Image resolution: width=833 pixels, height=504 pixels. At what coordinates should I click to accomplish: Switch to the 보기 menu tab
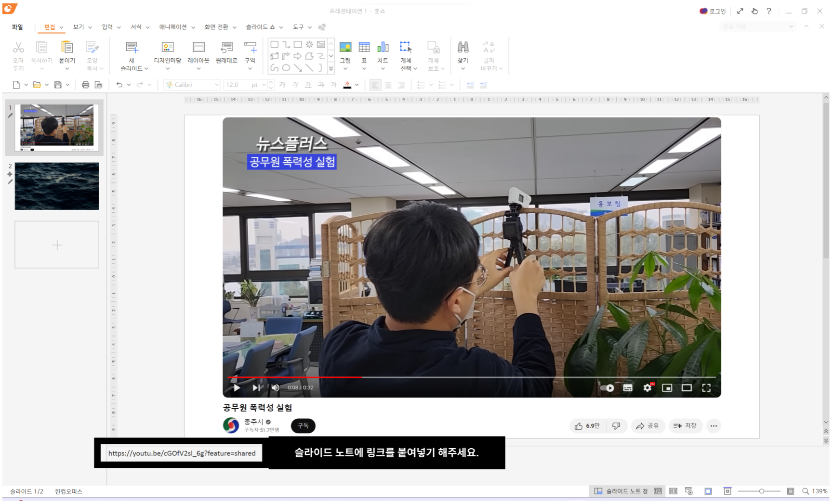click(x=79, y=27)
